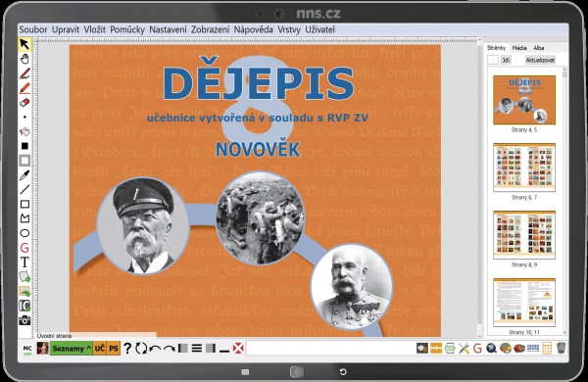Viewport: 588px width, 382px height.
Task: Open thumbnail Strany 6, 7
Action: pyautogui.click(x=524, y=167)
